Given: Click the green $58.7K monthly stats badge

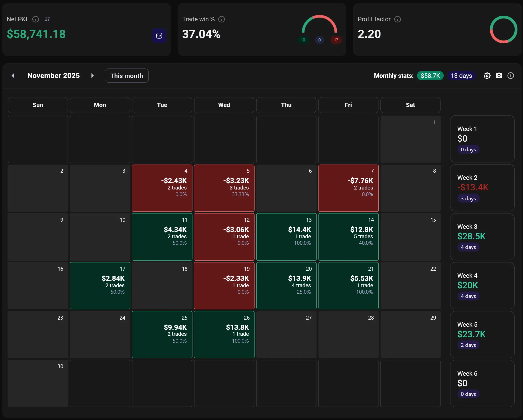Looking at the screenshot, I should [x=430, y=76].
